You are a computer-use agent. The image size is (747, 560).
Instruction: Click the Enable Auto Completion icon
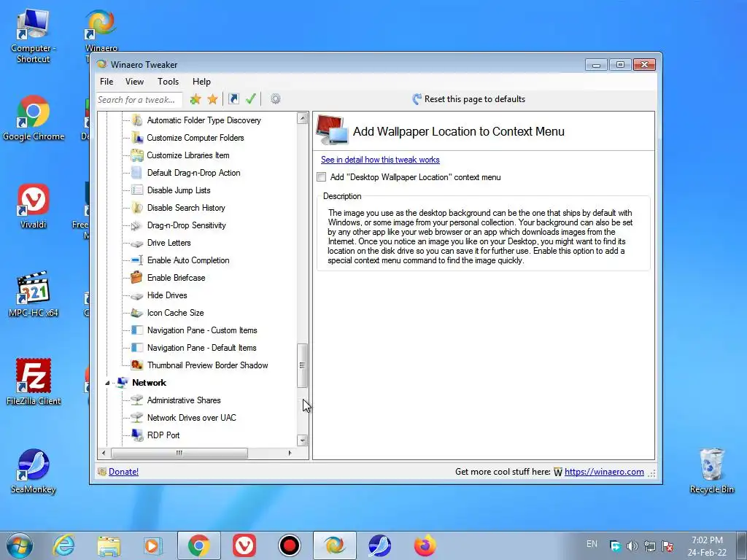point(136,260)
